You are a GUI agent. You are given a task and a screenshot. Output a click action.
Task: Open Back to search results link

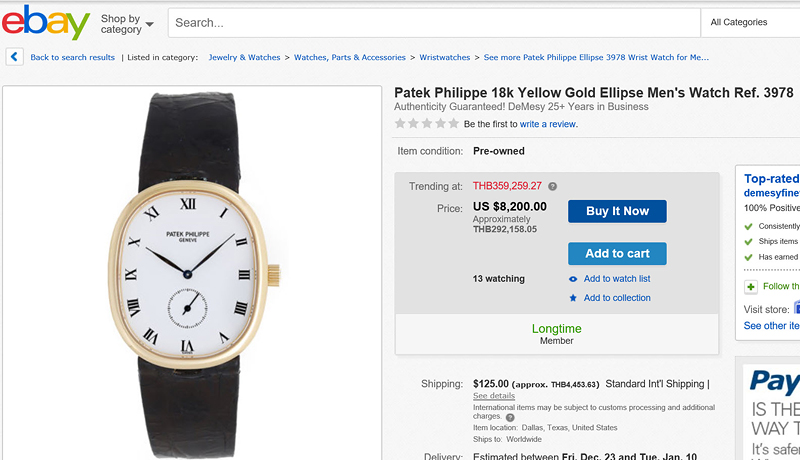coord(72,58)
